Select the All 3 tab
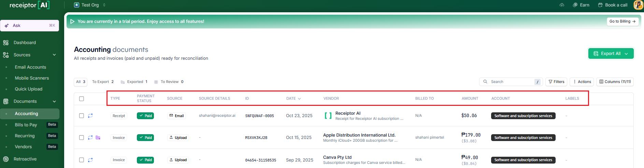This screenshot has width=644, height=168. (81, 82)
